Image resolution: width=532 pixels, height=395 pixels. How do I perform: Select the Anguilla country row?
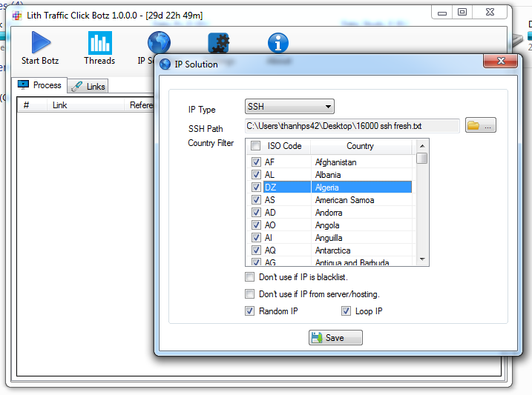click(331, 237)
